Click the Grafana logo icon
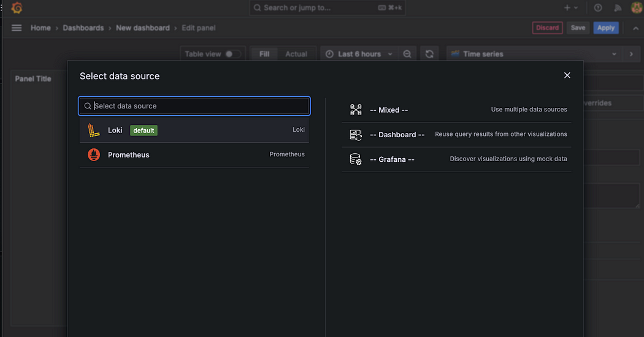The height and width of the screenshot is (337, 644). [x=17, y=8]
